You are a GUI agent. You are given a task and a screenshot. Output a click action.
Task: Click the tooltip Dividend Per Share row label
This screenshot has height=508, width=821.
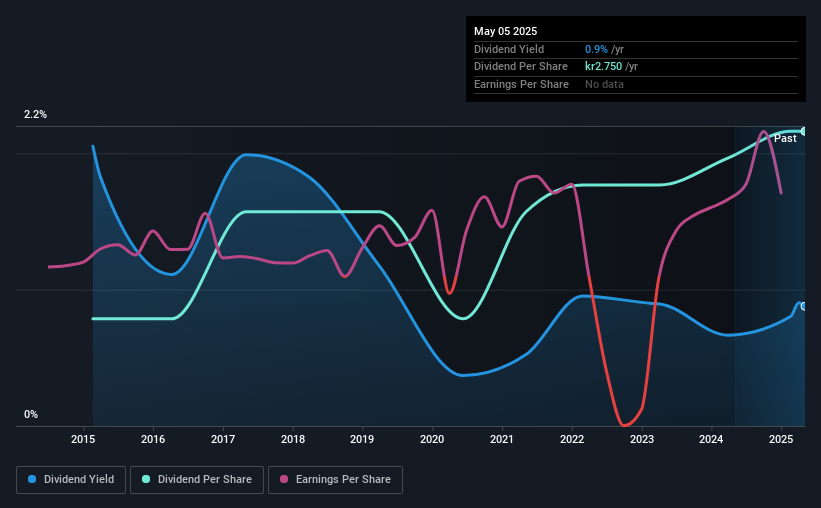click(x=520, y=67)
